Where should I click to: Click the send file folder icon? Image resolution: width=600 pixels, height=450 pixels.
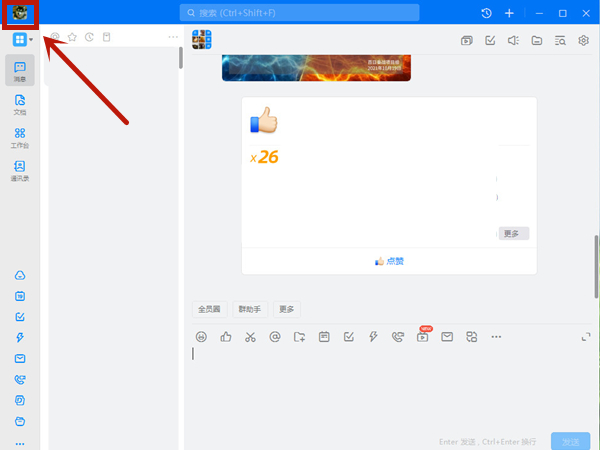pyautogui.click(x=299, y=337)
